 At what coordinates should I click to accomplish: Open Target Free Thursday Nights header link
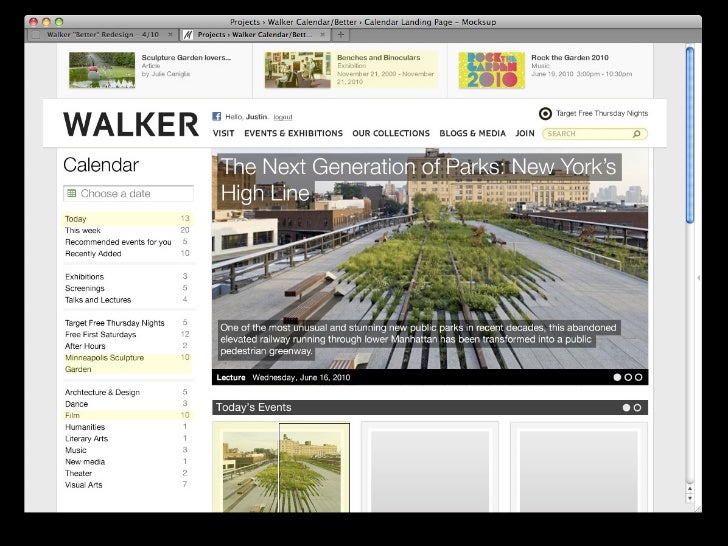(602, 113)
